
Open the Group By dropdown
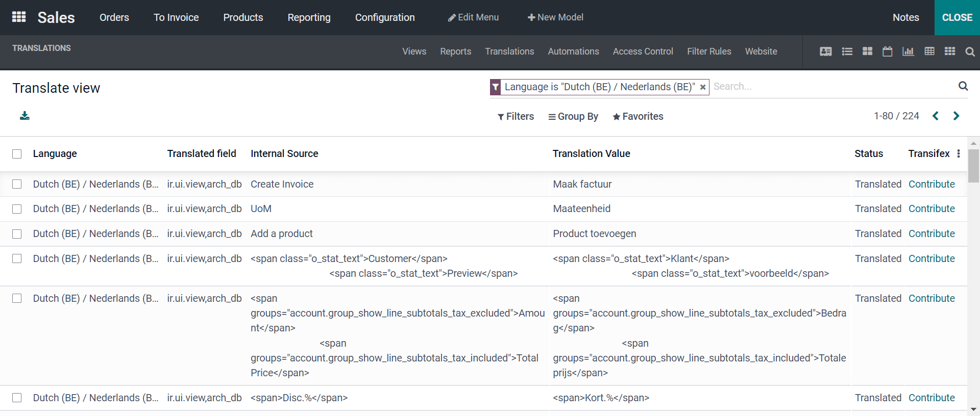pyautogui.click(x=573, y=116)
